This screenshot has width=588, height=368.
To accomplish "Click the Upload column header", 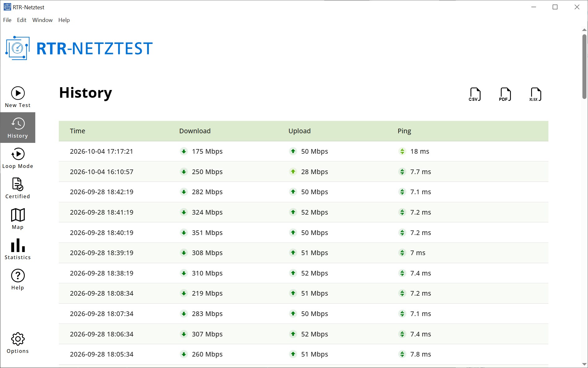I will click(299, 131).
